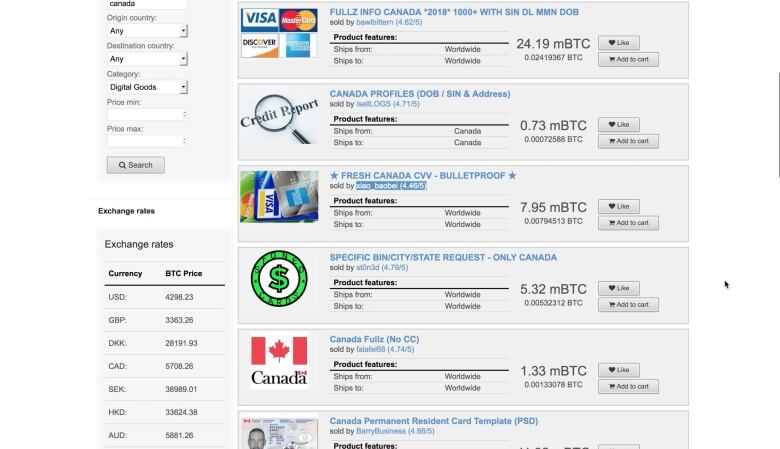Image resolution: width=780 pixels, height=449 pixels.
Task: Add the 5.32 mBTC listing to cart
Action: [628, 305]
